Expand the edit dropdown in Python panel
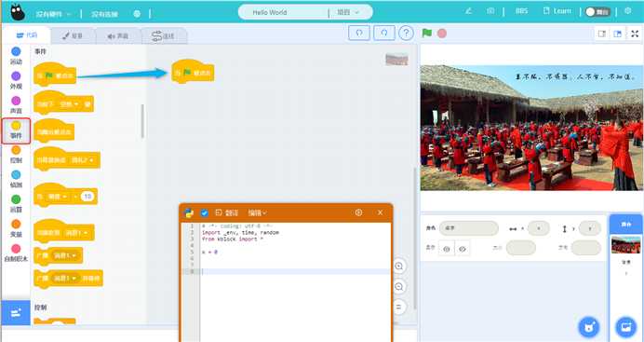The height and width of the screenshot is (342, 644). coord(257,212)
